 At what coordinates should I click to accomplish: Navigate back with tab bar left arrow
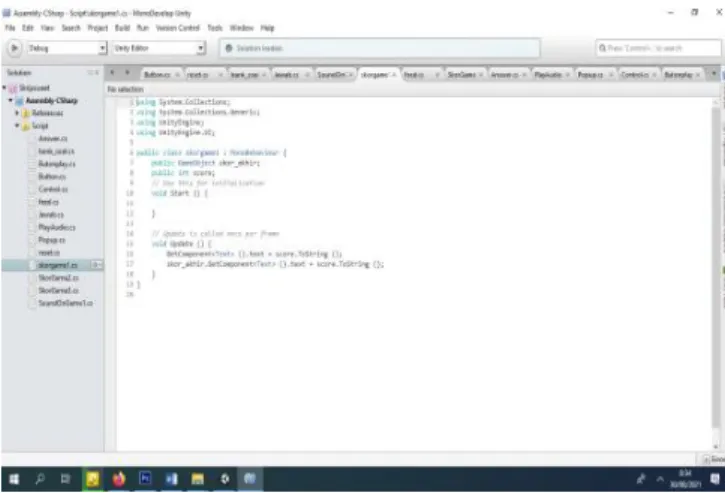tap(112, 73)
